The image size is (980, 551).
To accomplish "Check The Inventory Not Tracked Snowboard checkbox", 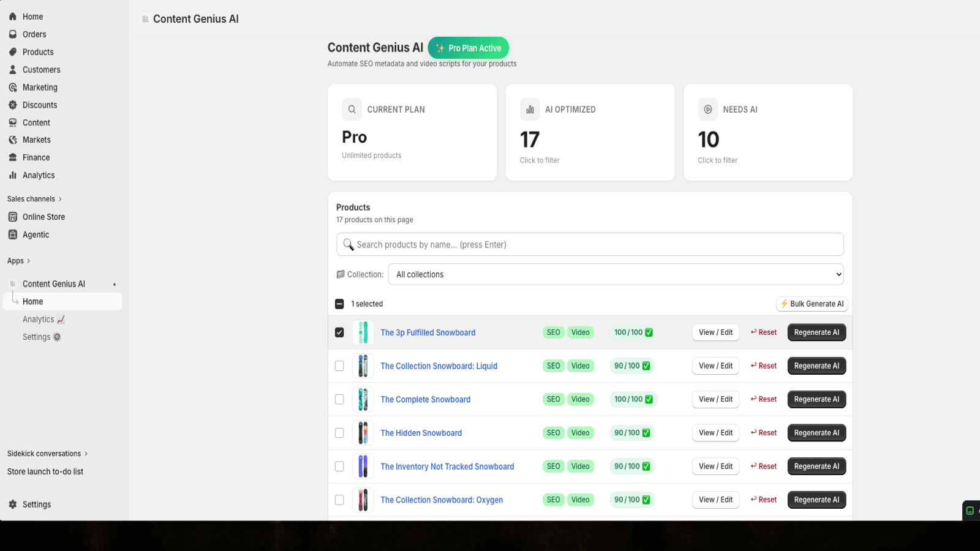I will click(339, 467).
